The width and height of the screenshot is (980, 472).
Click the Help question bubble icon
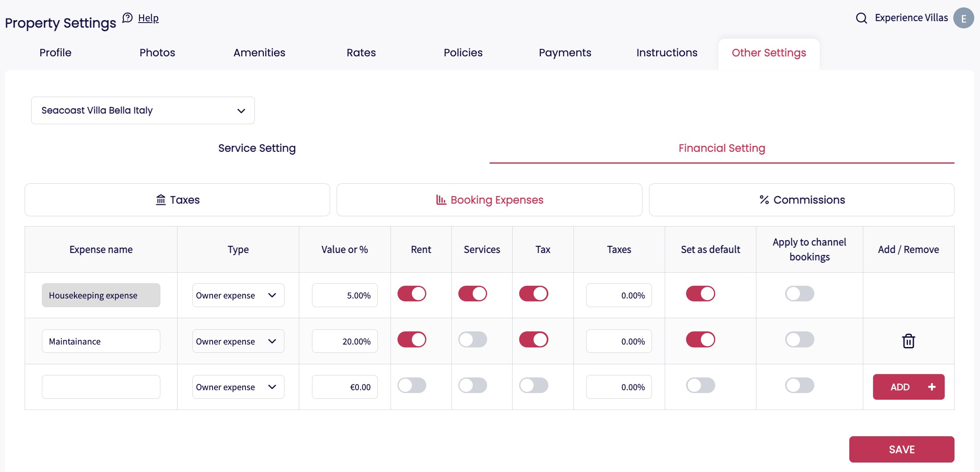[x=127, y=18]
